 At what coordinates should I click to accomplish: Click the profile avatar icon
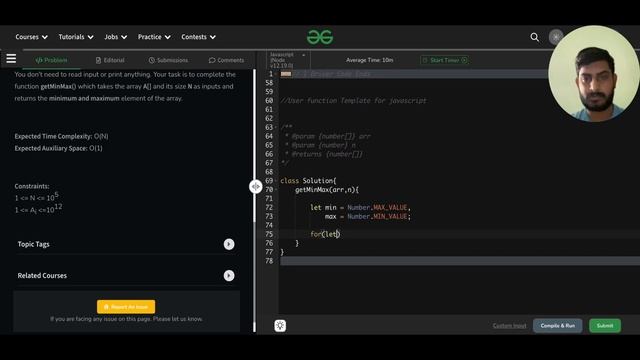coord(555,37)
